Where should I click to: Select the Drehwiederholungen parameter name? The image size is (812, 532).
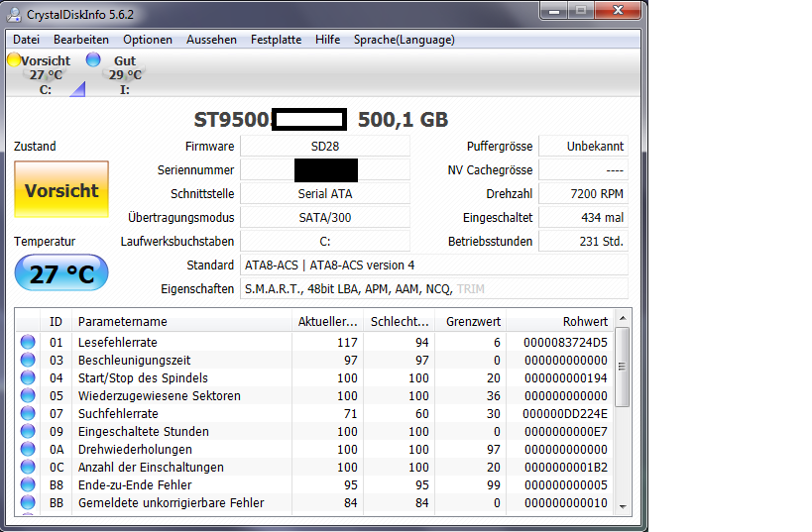pos(135,449)
